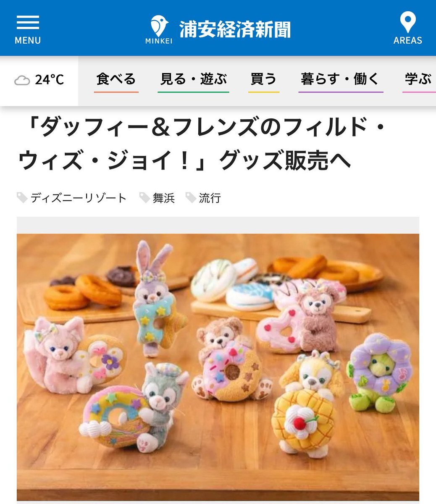
Task: Open the hamburger MENU icon
Action: (x=28, y=22)
